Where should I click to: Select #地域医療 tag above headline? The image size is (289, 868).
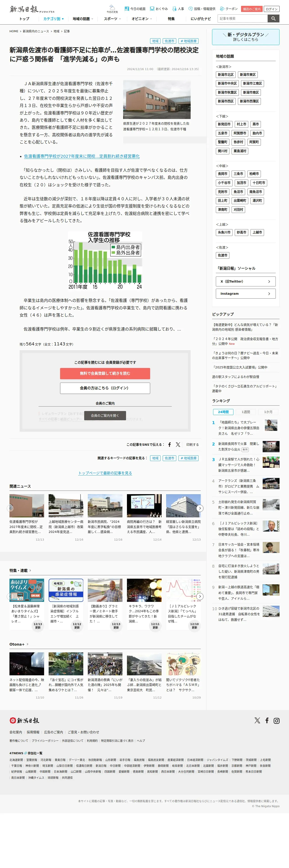pos(188,41)
